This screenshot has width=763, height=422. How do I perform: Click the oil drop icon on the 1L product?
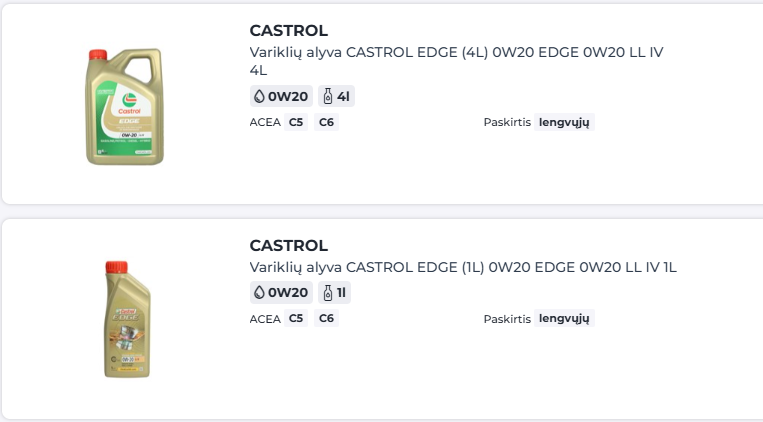click(259, 293)
